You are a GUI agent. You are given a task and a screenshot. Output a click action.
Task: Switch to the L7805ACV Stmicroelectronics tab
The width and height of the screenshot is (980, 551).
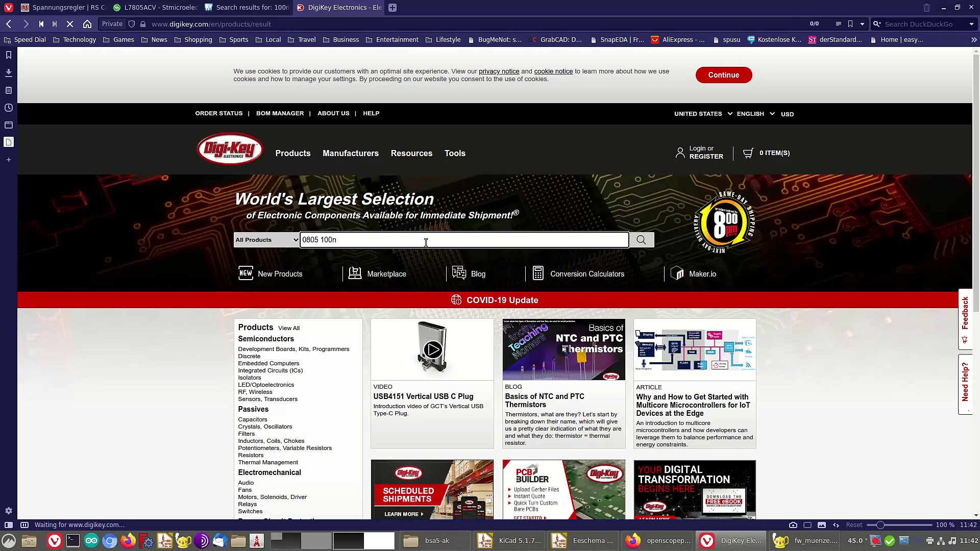click(x=156, y=8)
